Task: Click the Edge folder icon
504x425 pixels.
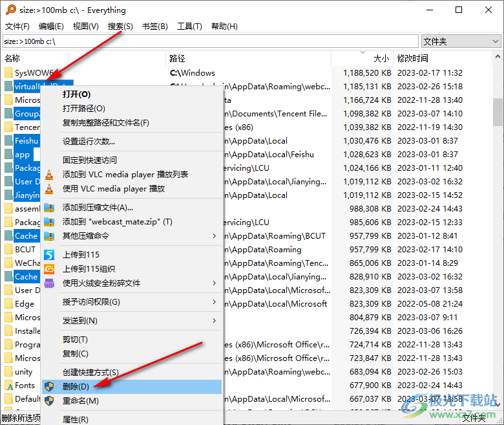Action: [8, 303]
